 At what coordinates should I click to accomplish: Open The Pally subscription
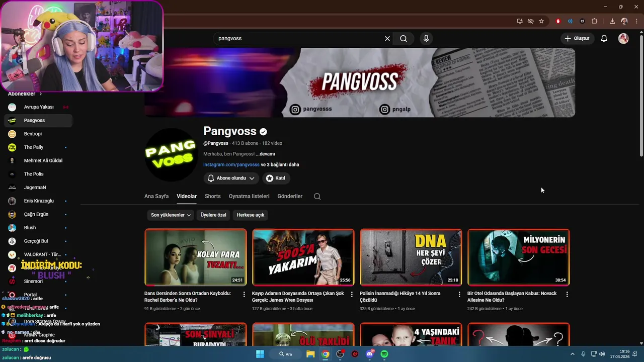(x=38, y=147)
